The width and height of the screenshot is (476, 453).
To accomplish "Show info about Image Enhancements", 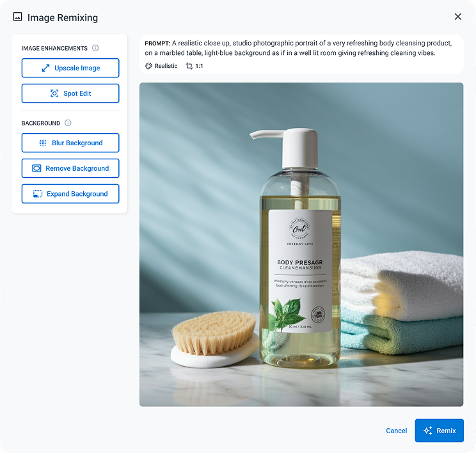I will click(x=95, y=48).
